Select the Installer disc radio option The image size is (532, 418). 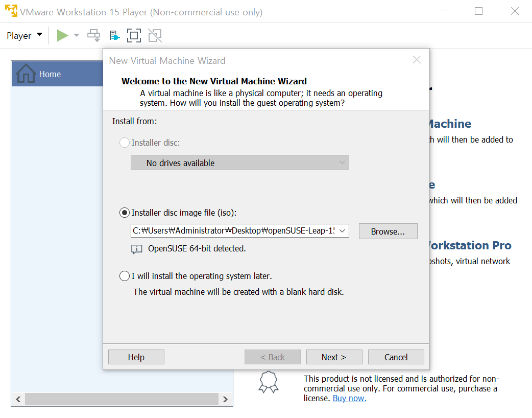click(125, 143)
